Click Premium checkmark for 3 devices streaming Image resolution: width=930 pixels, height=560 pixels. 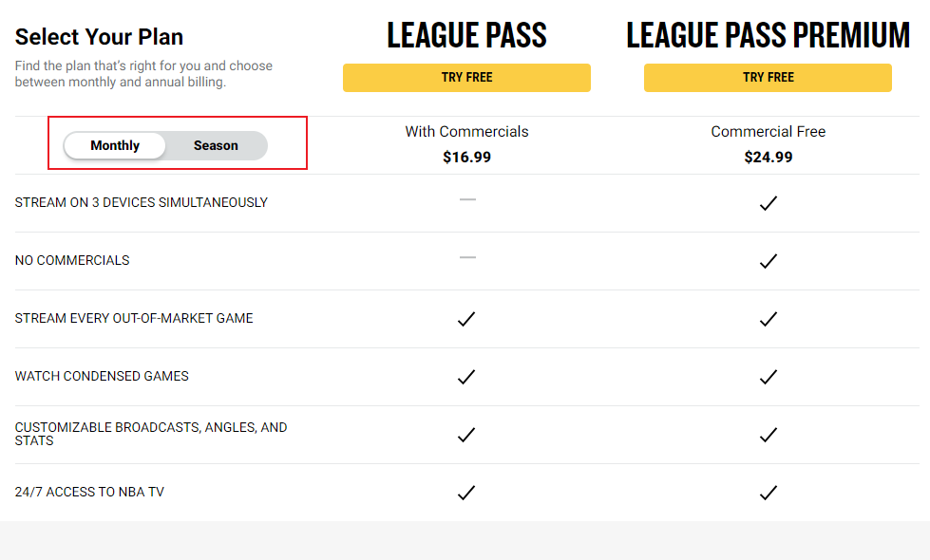tap(769, 203)
